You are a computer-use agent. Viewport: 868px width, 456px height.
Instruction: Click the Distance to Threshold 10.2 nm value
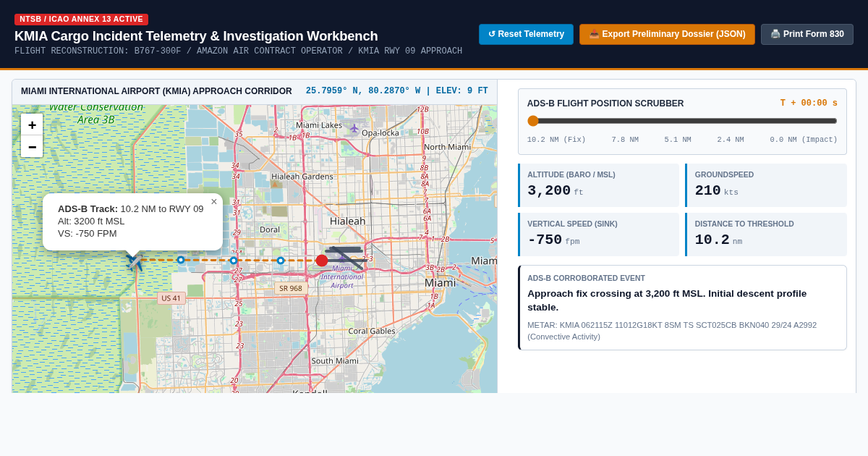[719, 240]
